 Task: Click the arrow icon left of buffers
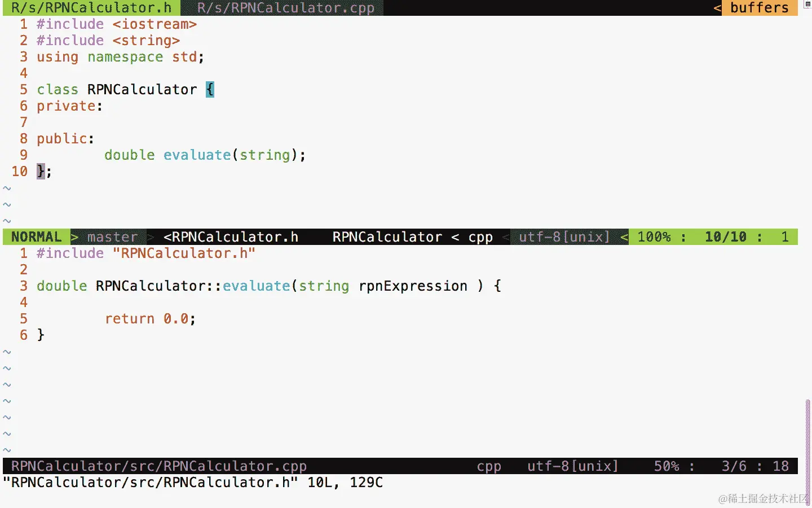(x=717, y=8)
